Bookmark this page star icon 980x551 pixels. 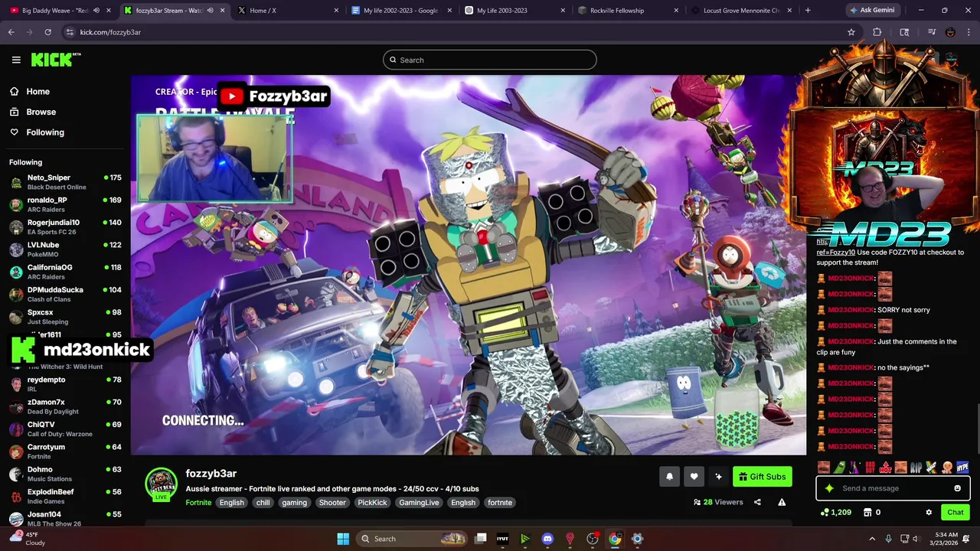[x=851, y=32]
